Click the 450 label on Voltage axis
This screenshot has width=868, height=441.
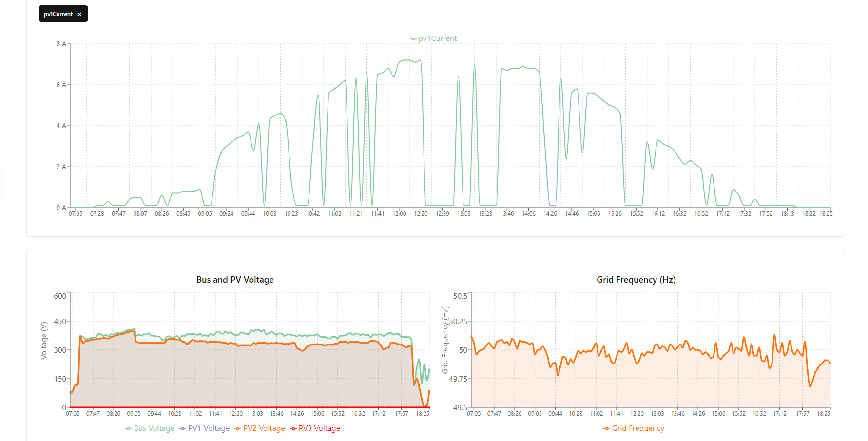pyautogui.click(x=60, y=322)
